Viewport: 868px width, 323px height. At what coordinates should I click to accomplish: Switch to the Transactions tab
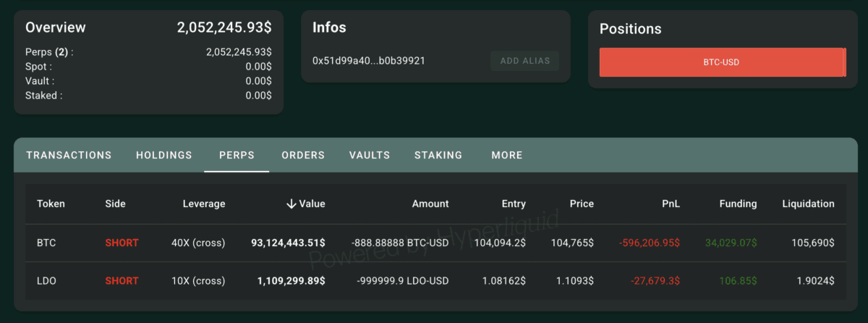point(69,155)
